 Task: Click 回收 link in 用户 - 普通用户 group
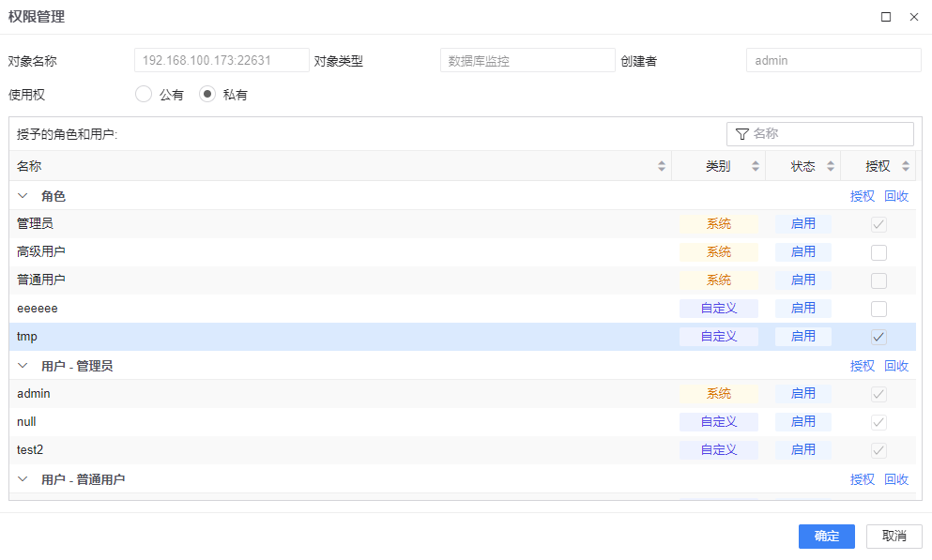coord(896,479)
